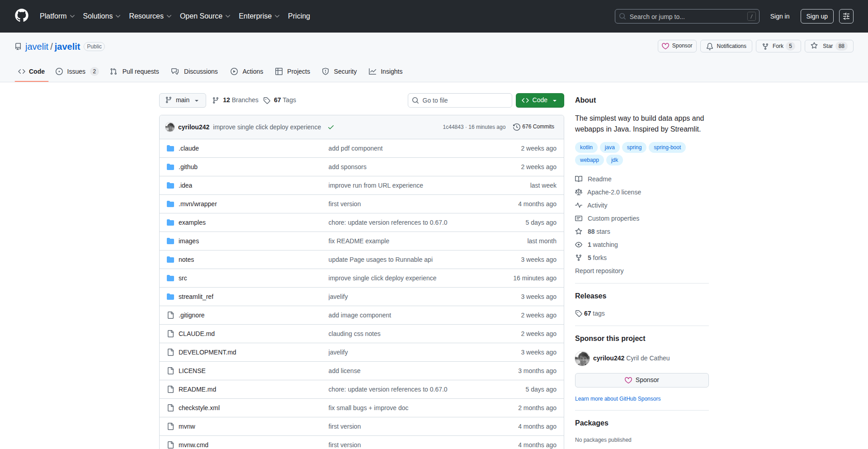Expand the Platform navigation menu
This screenshot has height=449, width=868.
[x=57, y=16]
